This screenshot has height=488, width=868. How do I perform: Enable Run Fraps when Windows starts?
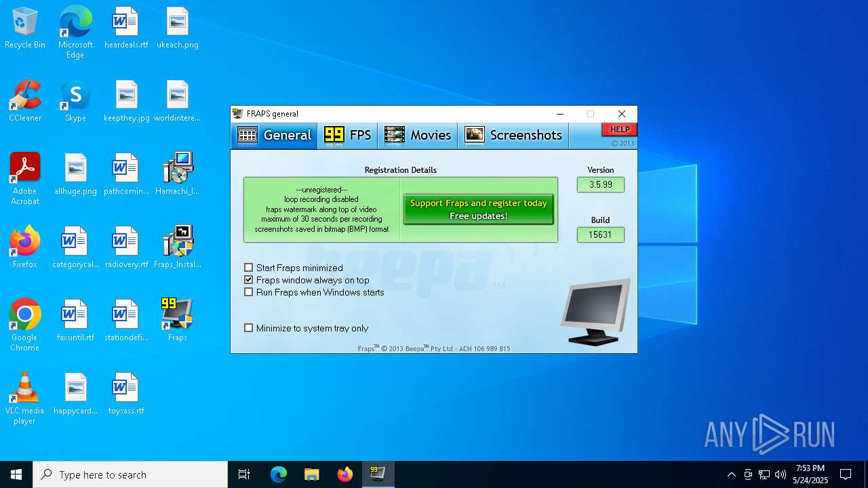pos(249,292)
